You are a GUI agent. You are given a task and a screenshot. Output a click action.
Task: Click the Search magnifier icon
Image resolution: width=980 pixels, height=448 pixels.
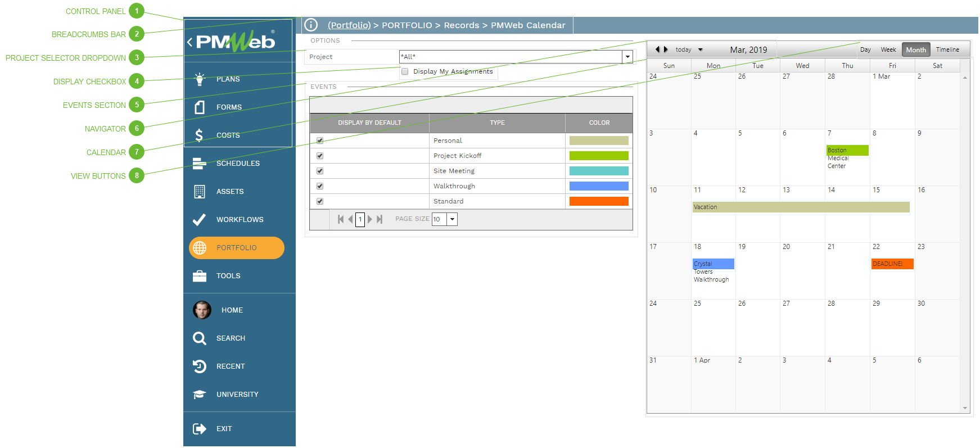coord(199,338)
